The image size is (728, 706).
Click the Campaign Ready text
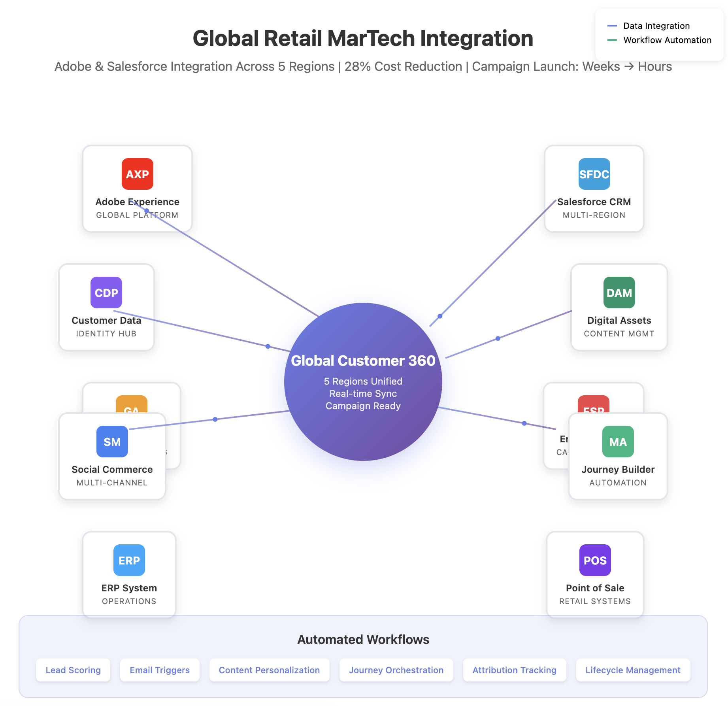click(363, 406)
